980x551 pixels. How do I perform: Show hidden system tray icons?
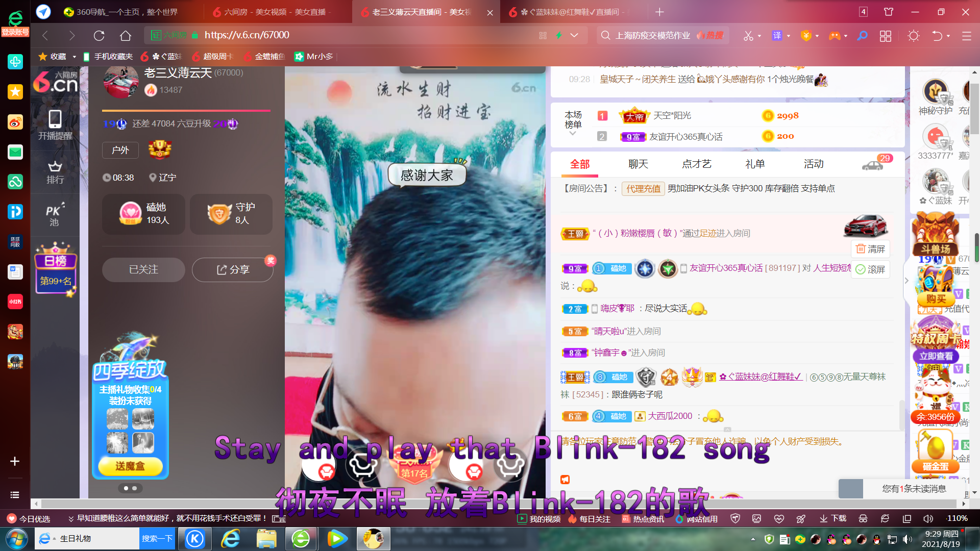pyautogui.click(x=753, y=539)
